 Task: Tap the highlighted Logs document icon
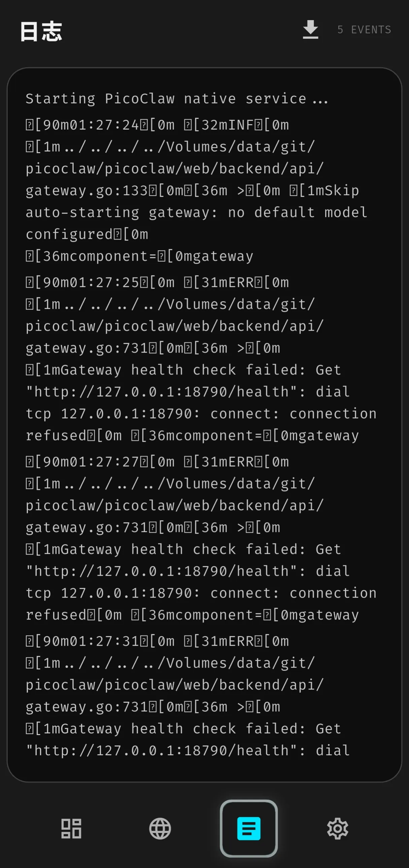[x=249, y=829]
